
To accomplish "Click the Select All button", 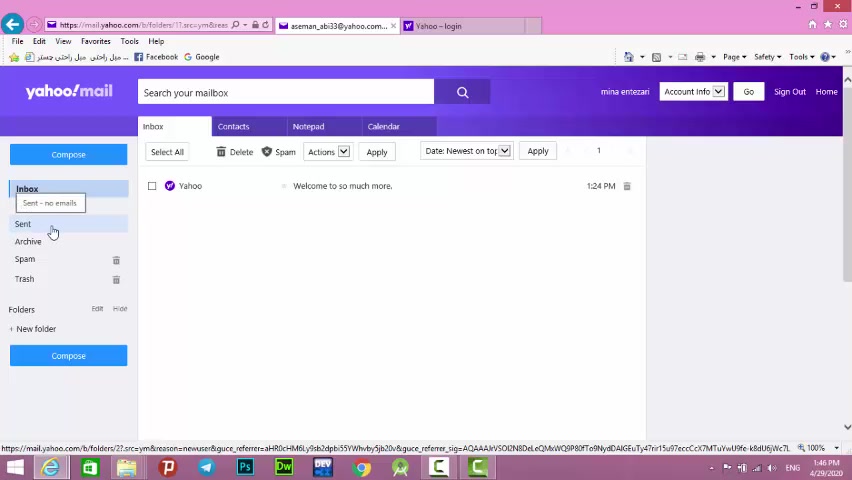I will [x=167, y=152].
